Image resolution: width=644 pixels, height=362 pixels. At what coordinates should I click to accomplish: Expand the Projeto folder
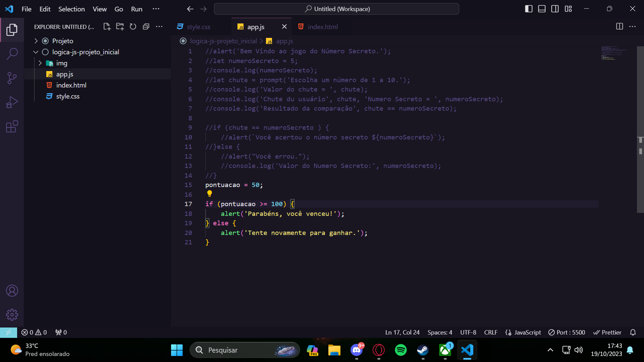[x=36, y=41]
